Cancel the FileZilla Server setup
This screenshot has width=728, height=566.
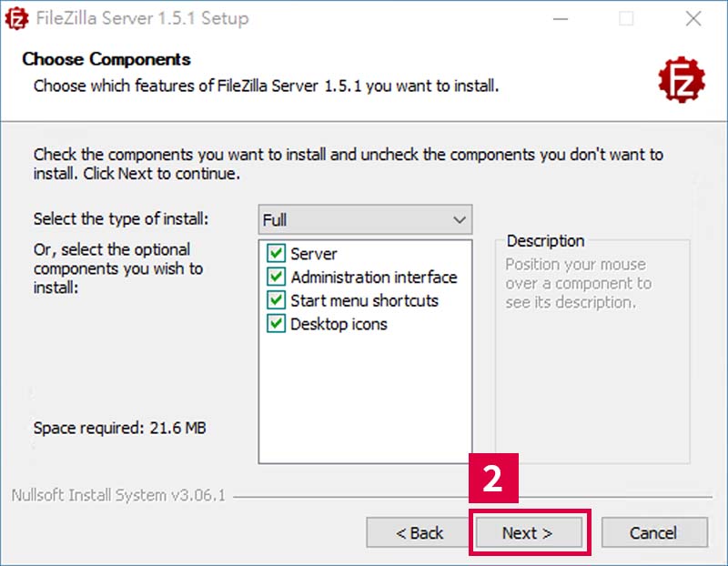(x=654, y=532)
